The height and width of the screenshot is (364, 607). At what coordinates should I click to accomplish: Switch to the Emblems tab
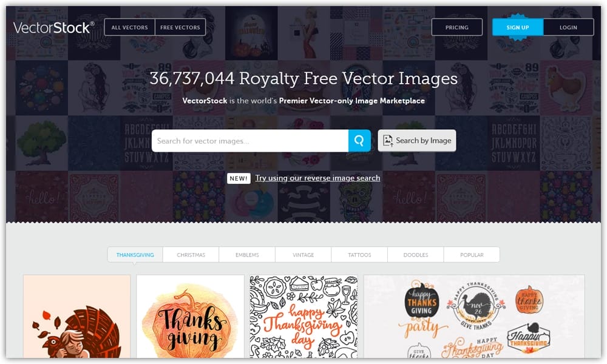pos(247,255)
